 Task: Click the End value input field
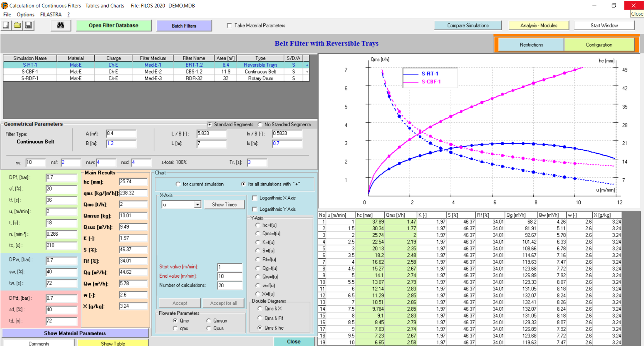coord(229,276)
